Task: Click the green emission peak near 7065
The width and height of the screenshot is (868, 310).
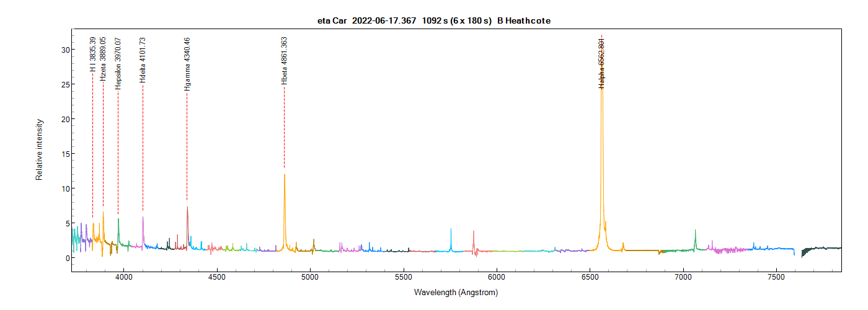Action: [x=696, y=231]
